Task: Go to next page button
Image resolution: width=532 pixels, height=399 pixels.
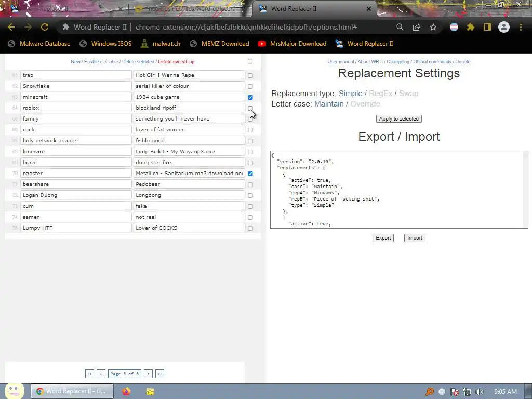Action: (x=148, y=374)
